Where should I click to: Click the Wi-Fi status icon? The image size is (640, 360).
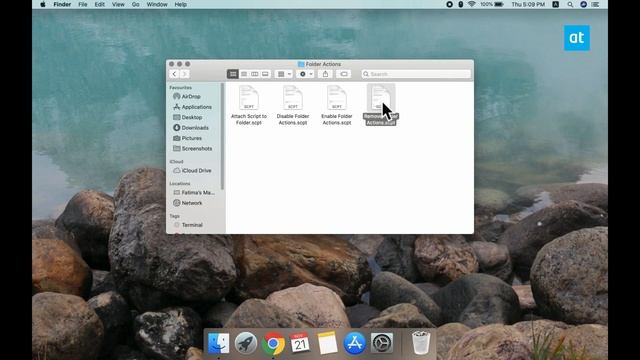point(472,4)
